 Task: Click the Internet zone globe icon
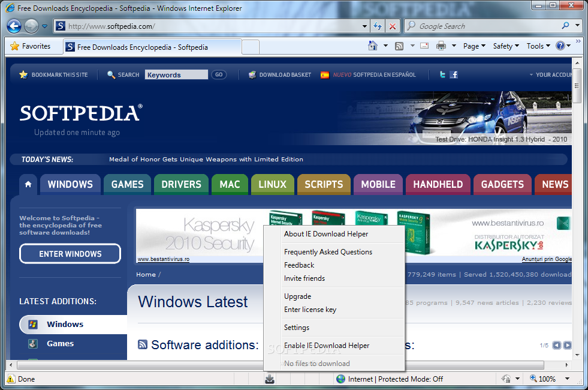click(x=341, y=379)
